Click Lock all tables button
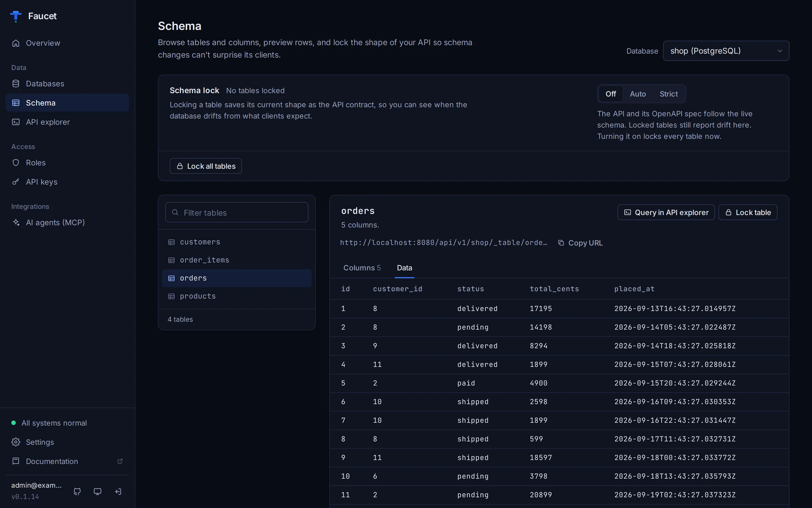This screenshot has height=508, width=812. point(206,166)
